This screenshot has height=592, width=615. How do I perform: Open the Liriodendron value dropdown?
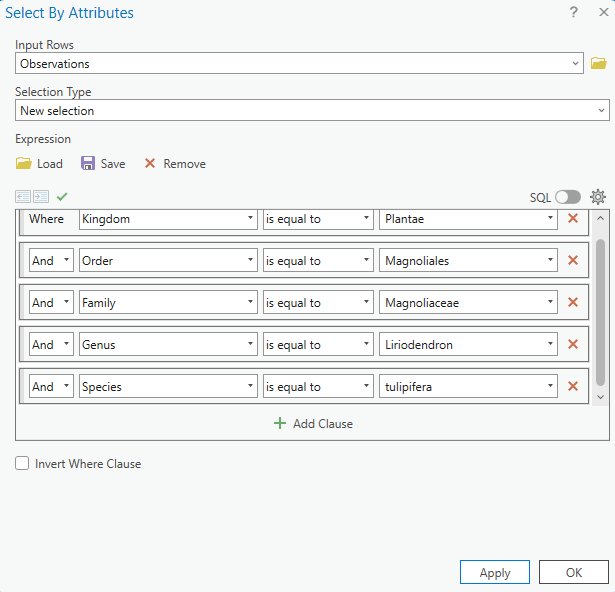click(468, 344)
